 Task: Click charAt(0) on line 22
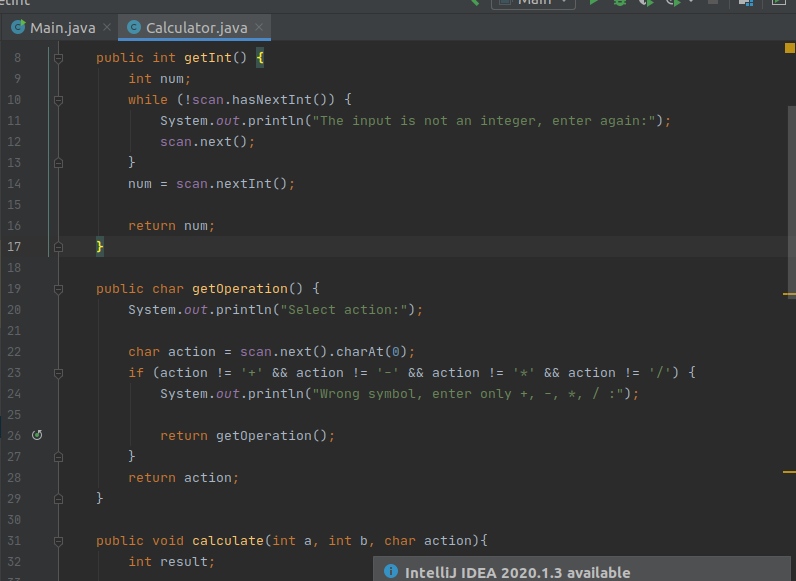click(x=372, y=352)
